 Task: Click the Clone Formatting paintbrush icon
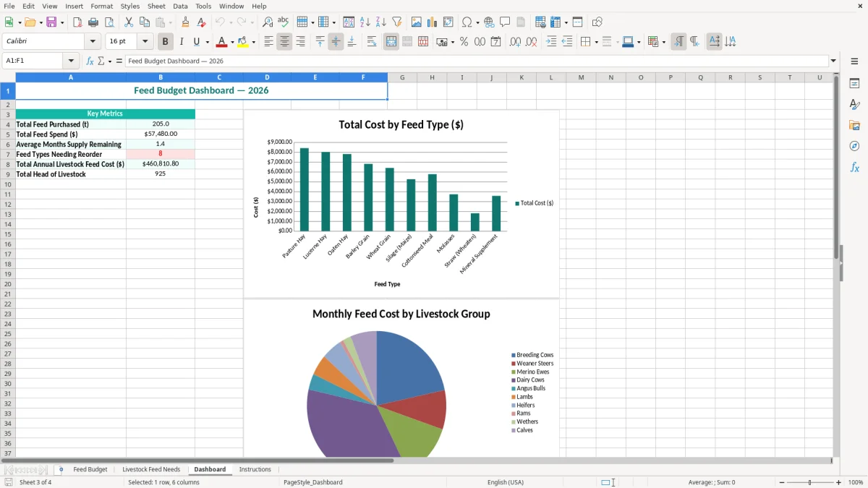coord(186,22)
